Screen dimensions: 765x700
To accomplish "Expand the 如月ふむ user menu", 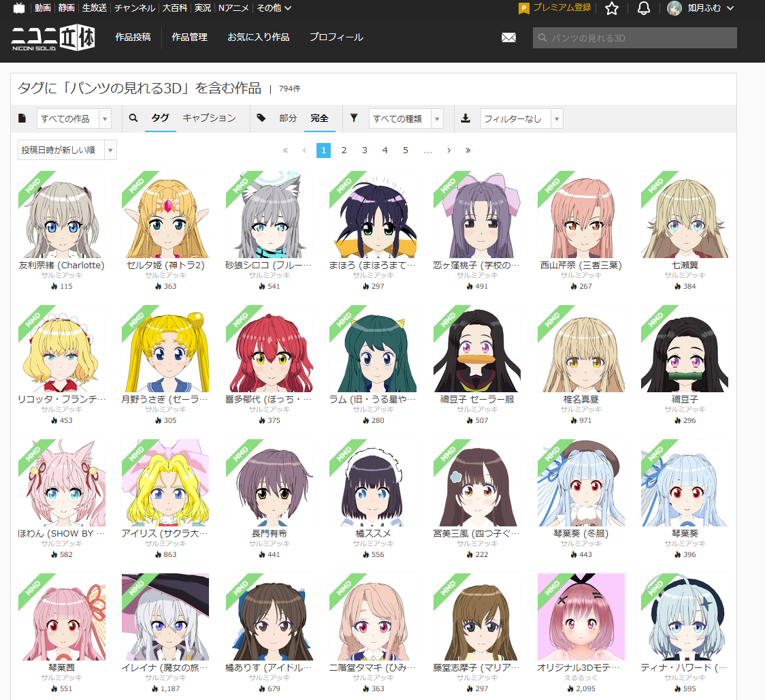I will click(711, 7).
